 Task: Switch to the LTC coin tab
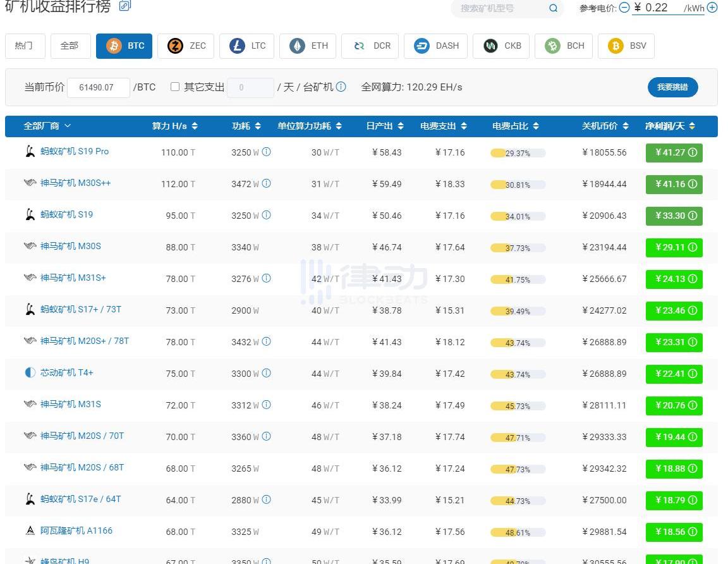click(x=246, y=46)
